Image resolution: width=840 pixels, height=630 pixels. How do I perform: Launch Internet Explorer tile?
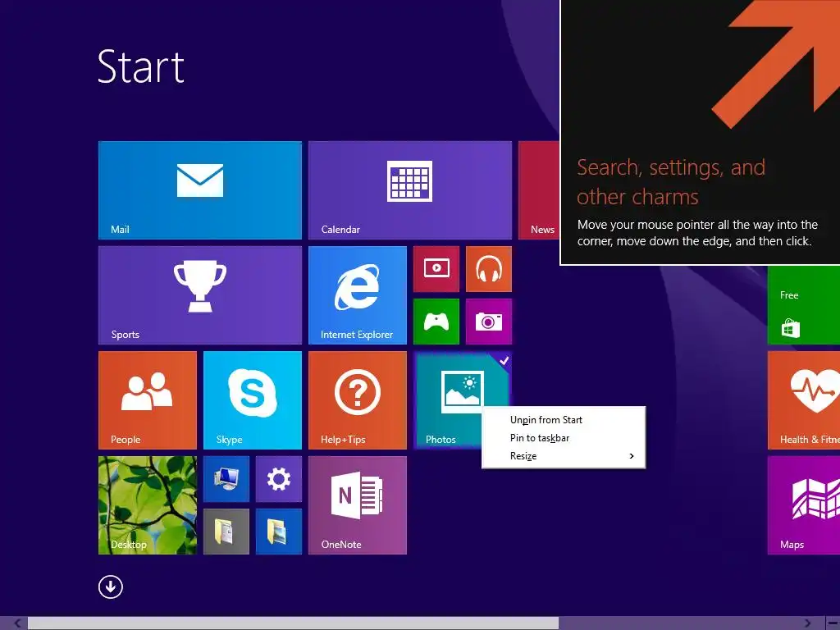point(358,295)
